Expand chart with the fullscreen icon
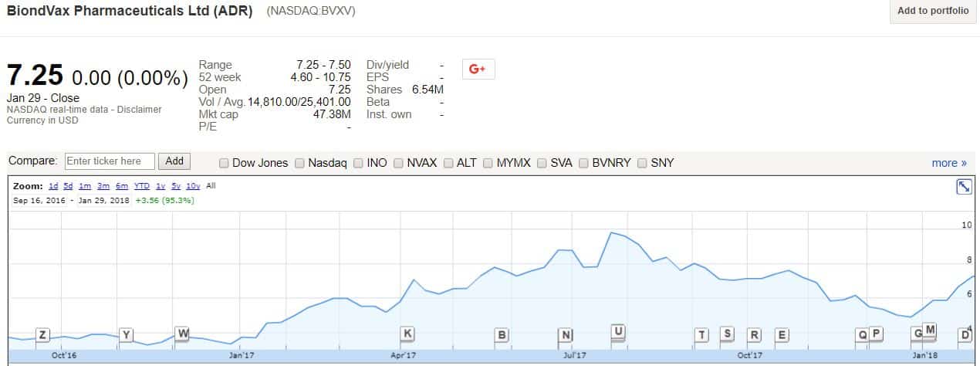Image resolution: width=980 pixels, height=366 pixels. point(964,187)
